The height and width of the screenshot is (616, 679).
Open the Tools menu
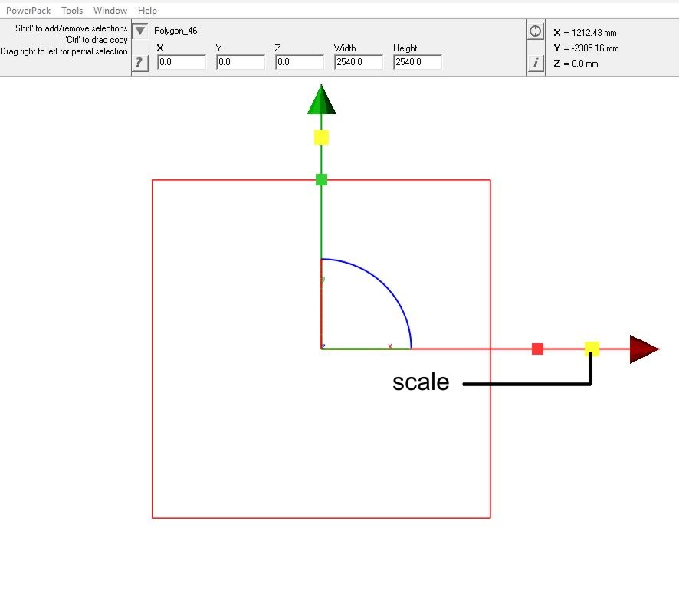coord(72,11)
